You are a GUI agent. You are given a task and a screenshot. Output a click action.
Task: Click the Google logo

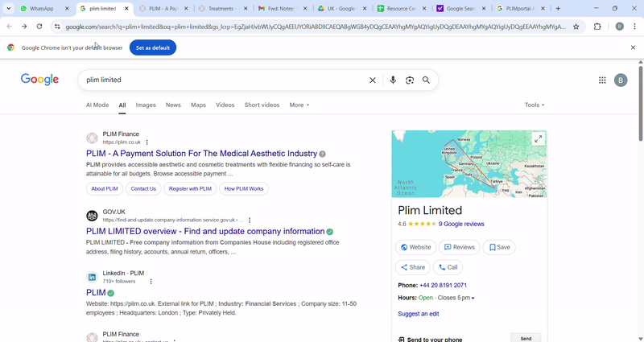pyautogui.click(x=39, y=79)
